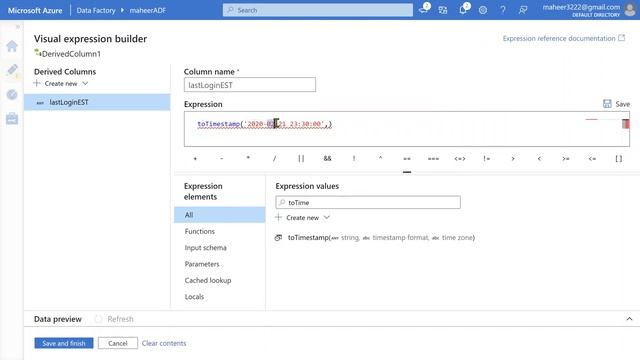
Task: Insert the === strict equals operator
Action: (x=433, y=158)
